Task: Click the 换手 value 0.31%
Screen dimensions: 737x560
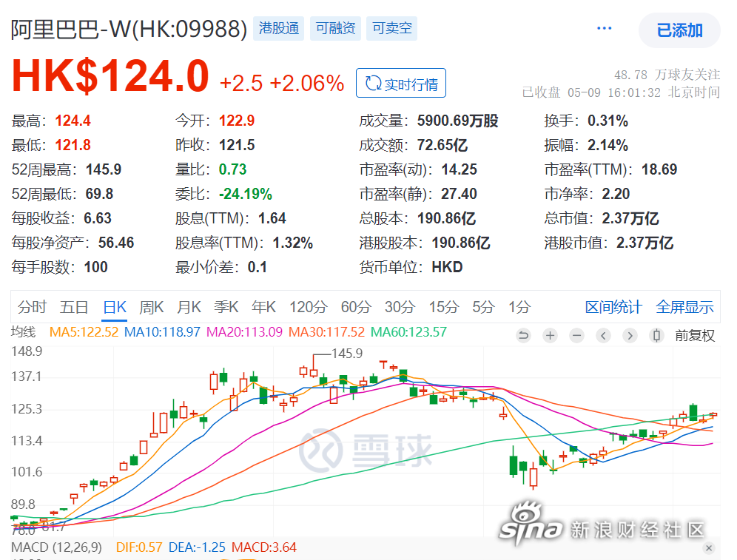Action: pos(608,121)
